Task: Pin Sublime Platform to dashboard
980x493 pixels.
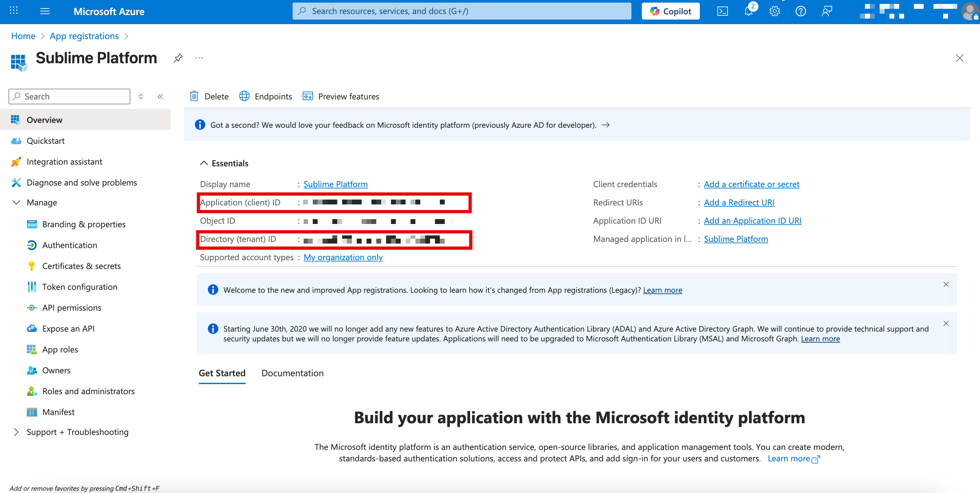Action: click(x=178, y=58)
